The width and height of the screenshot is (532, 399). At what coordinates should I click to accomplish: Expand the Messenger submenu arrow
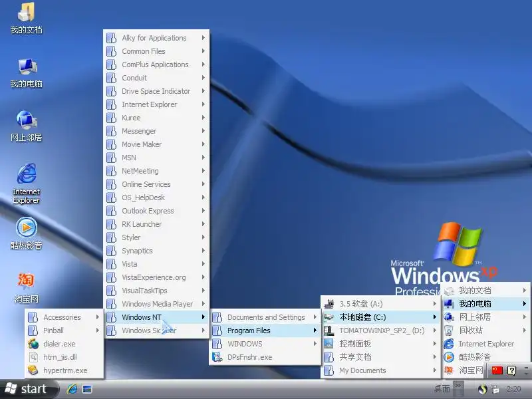pos(203,131)
